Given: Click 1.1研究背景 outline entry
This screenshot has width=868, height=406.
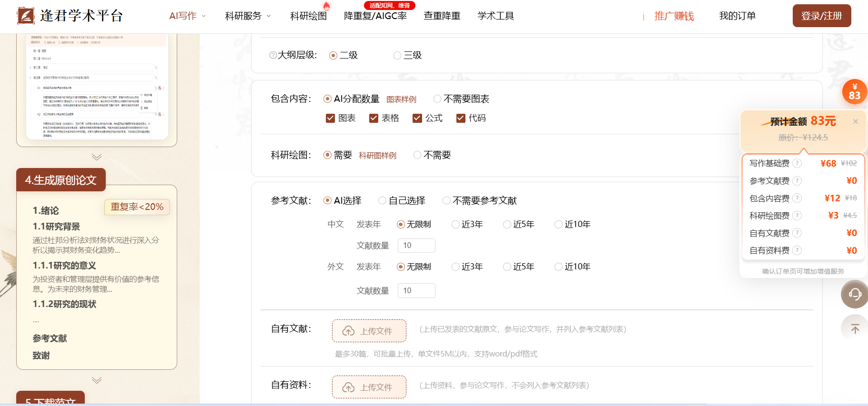Looking at the screenshot, I should point(56,227).
